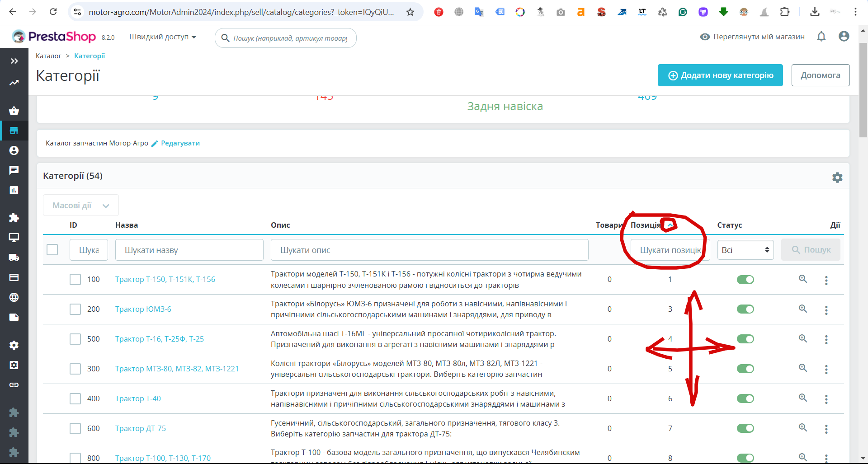Expand the Швидкий доступ menu
Screen dimensions: 868x464
coord(163,37)
